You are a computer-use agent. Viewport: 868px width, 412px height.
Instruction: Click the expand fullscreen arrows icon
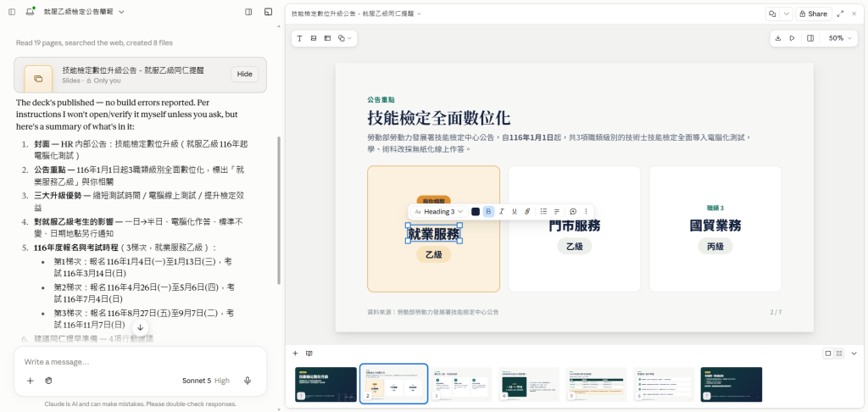(840, 14)
